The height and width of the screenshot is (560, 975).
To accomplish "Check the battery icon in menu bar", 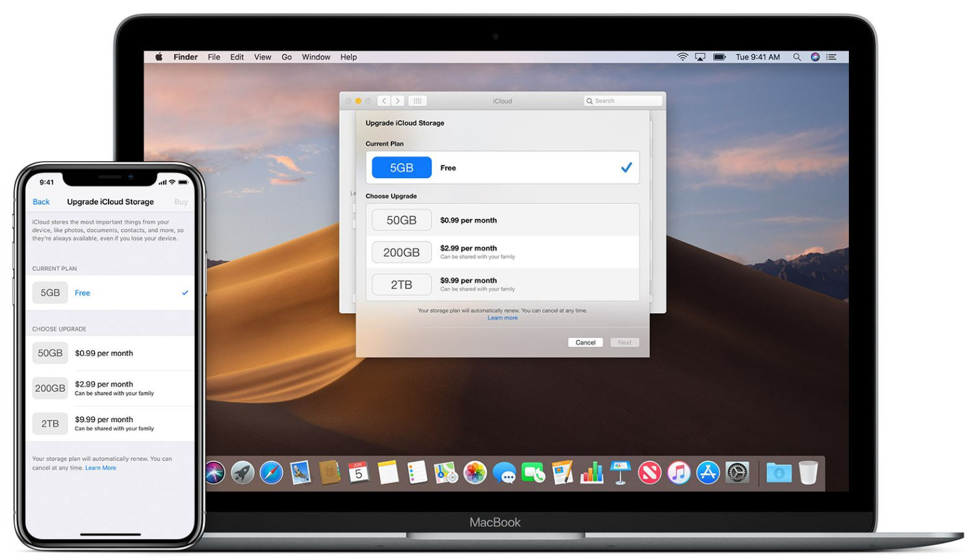I will click(x=720, y=57).
